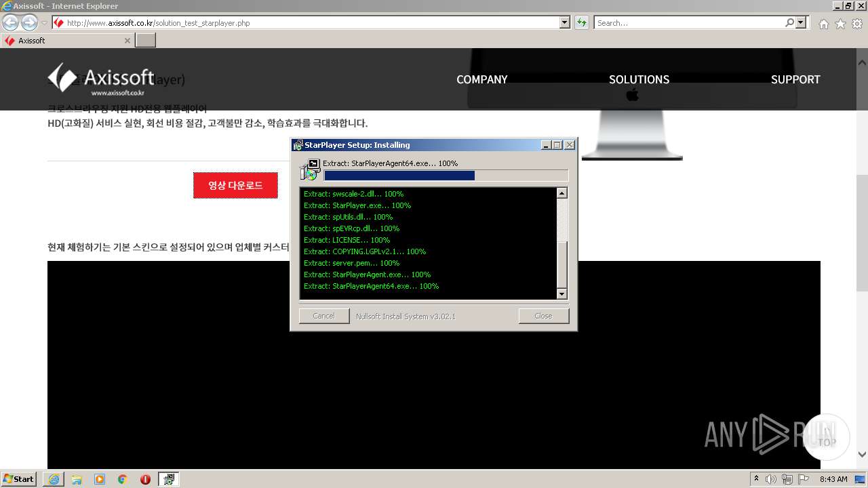The height and width of the screenshot is (488, 868).
Task: Click the Close button in setup dialog
Action: 543,316
